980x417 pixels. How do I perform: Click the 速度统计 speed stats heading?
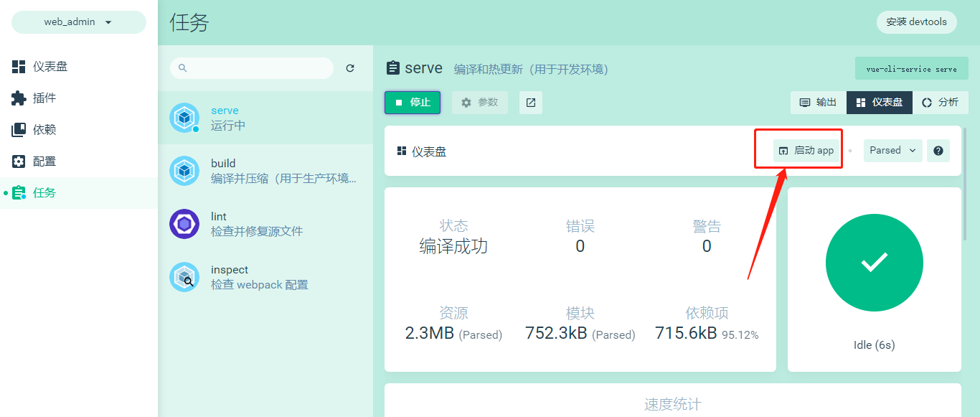click(x=673, y=405)
